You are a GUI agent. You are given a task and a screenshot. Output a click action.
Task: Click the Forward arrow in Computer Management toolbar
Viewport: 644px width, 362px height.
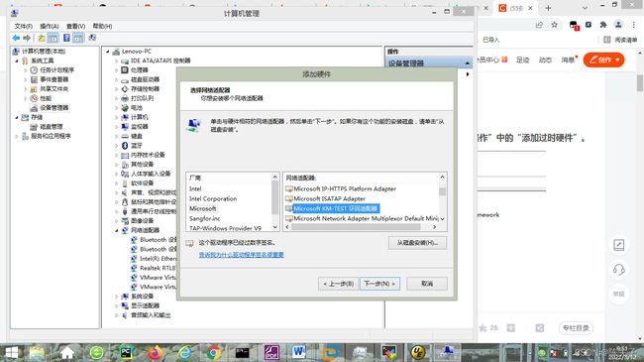(27, 38)
